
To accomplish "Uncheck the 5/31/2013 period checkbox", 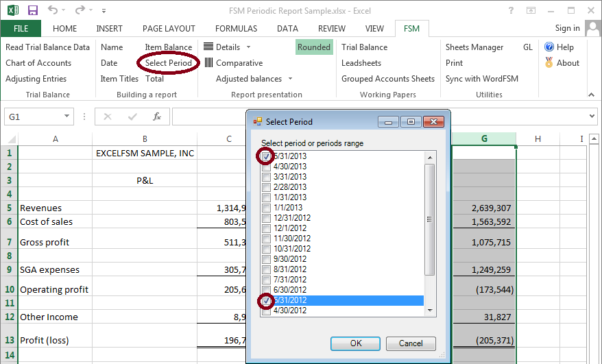I will point(266,156).
